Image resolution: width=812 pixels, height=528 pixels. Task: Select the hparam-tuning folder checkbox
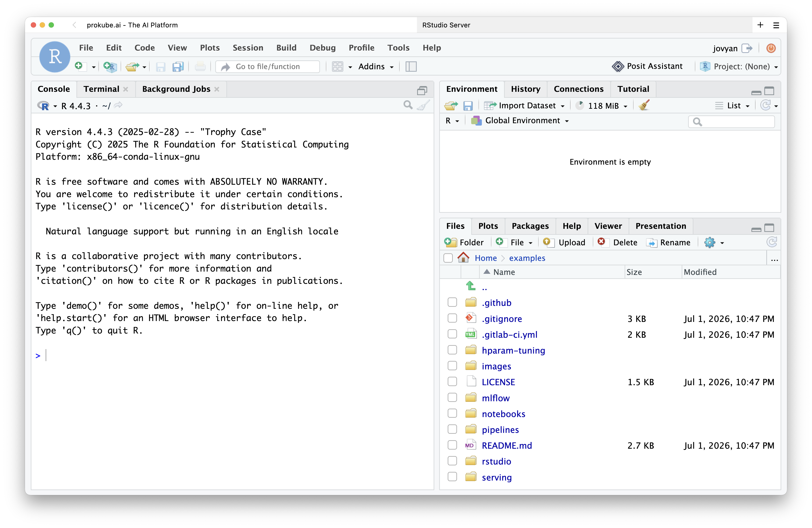452,350
